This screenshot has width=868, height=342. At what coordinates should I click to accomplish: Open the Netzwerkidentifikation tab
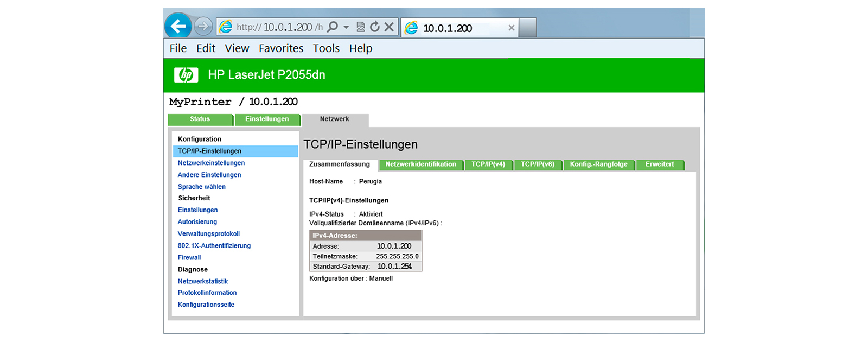coord(420,164)
